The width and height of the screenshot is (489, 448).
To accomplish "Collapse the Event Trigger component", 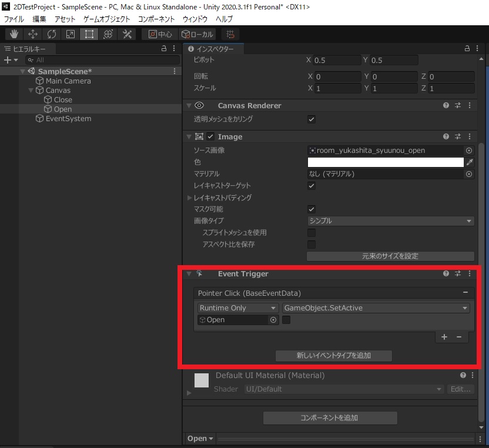I will [189, 274].
